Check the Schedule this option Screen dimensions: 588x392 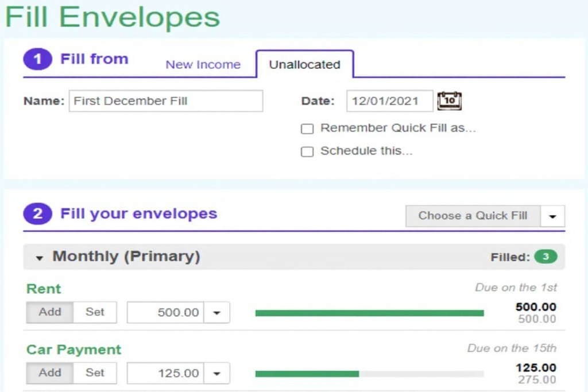pos(308,152)
